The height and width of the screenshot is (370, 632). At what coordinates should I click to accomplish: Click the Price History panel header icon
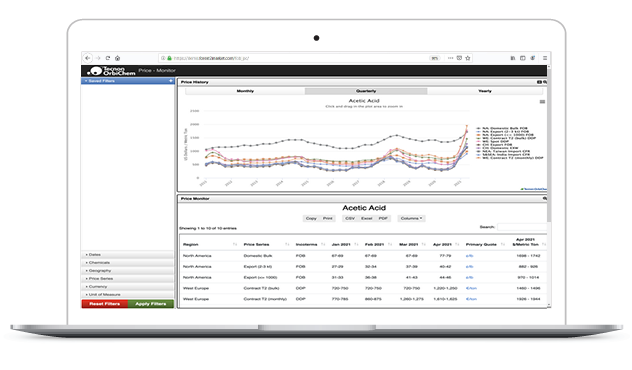pyautogui.click(x=539, y=82)
